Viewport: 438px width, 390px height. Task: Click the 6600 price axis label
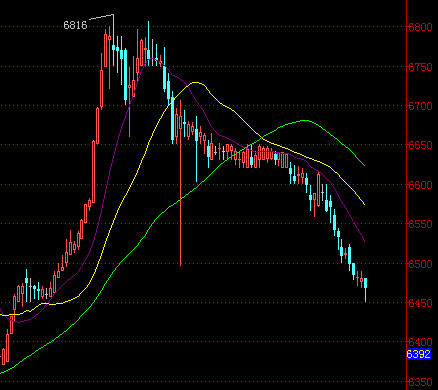click(421, 185)
